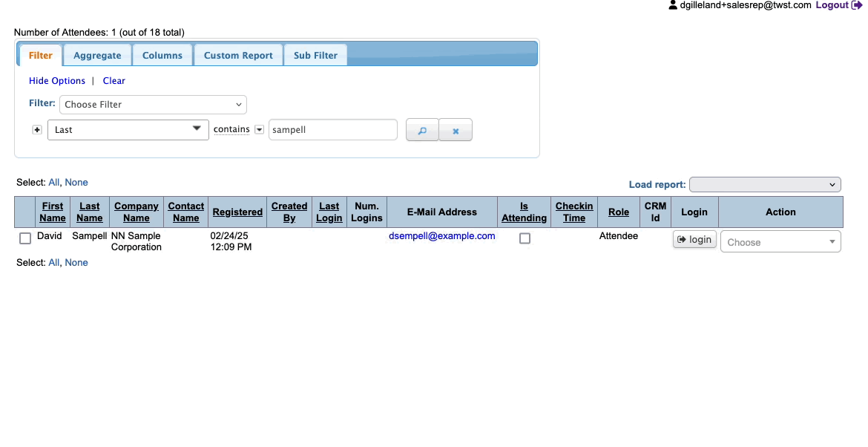The height and width of the screenshot is (447, 868).
Task: Sort by First Name column
Action: (x=53, y=212)
